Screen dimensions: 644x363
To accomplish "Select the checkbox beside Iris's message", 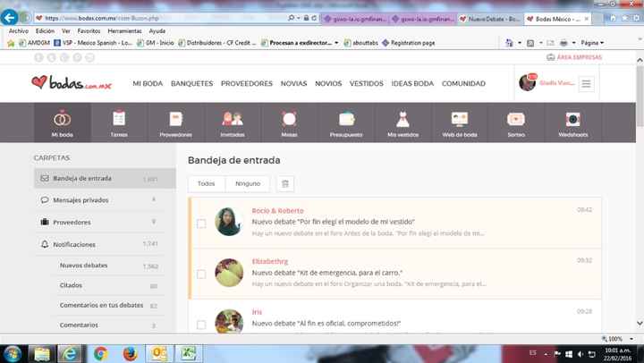I will tap(201, 324).
